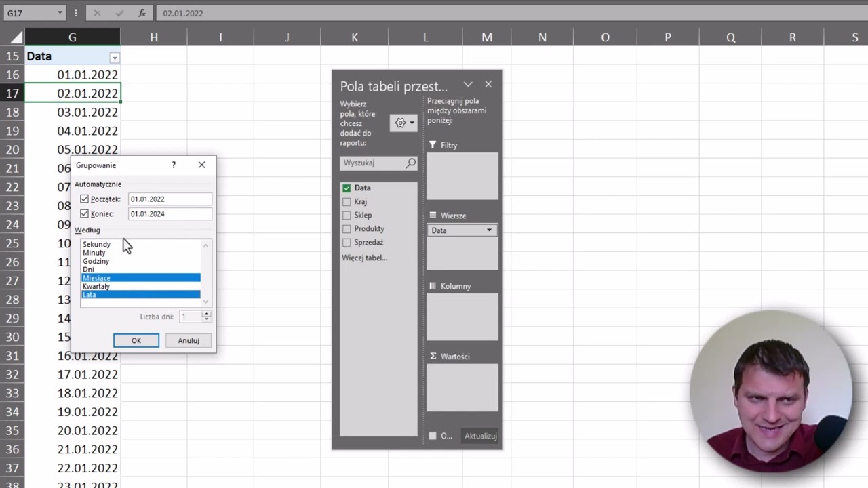This screenshot has width=868, height=488.
Task: Click the Anuluj button
Action: (189, 340)
